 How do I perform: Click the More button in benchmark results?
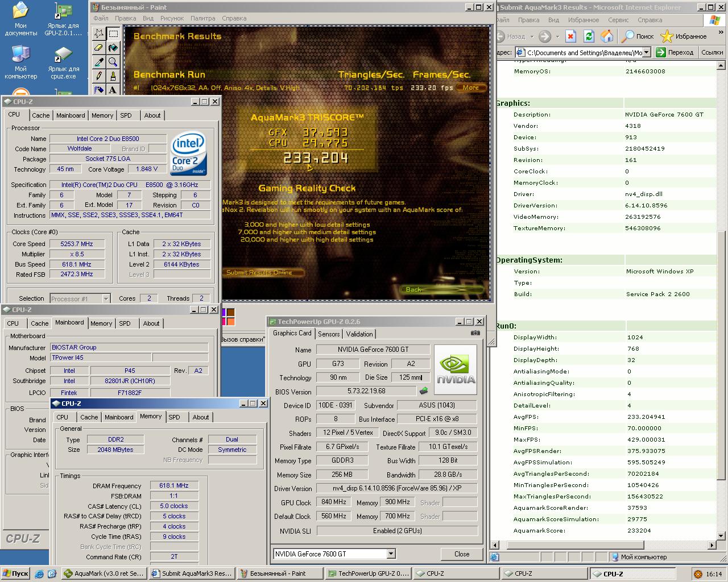coord(471,88)
